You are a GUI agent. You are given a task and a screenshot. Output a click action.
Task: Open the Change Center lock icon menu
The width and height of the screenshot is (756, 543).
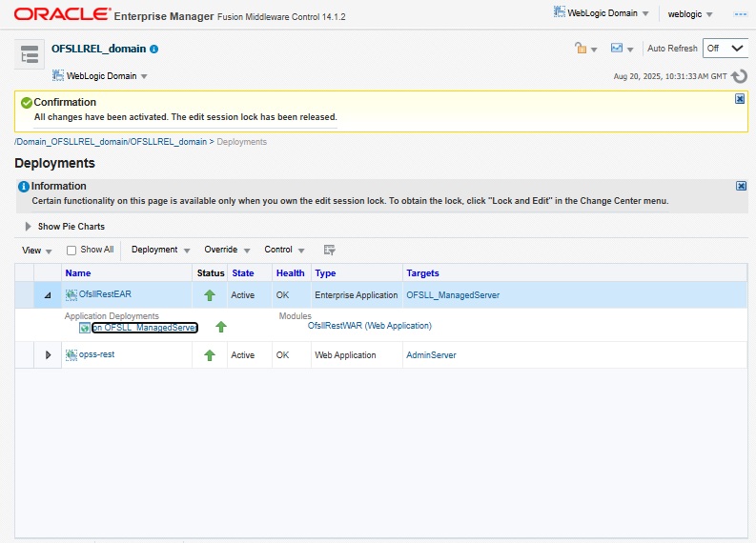(x=585, y=49)
